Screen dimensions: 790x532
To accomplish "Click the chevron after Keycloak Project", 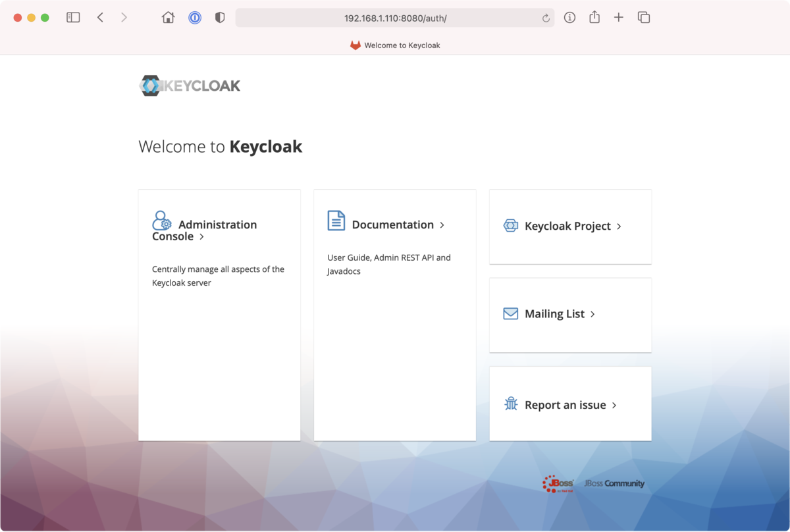I will [619, 226].
